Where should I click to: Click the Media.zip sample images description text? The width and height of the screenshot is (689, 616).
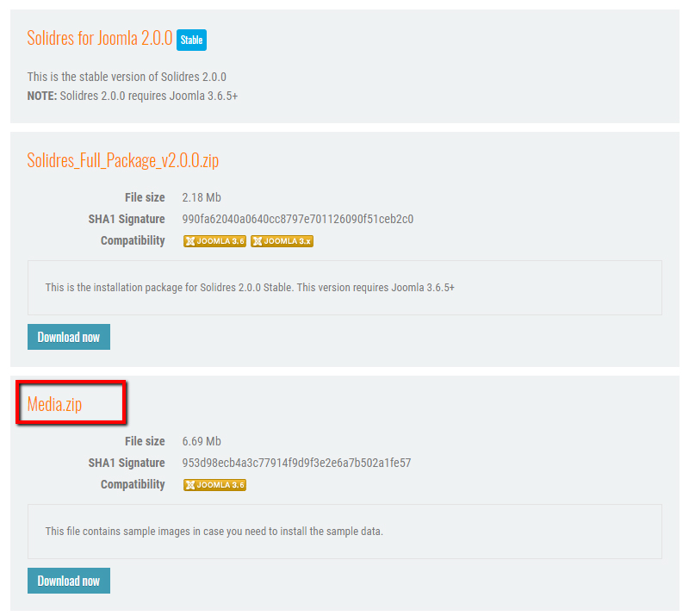tap(214, 531)
